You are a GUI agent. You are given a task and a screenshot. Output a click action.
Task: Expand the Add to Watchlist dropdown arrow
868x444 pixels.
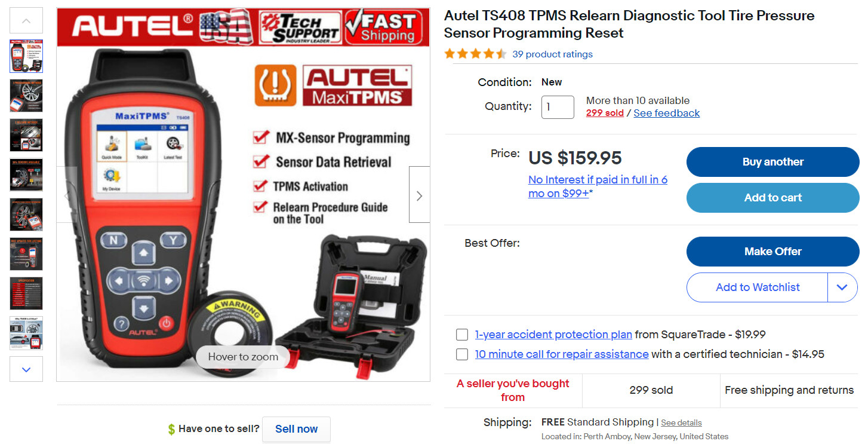pos(842,287)
